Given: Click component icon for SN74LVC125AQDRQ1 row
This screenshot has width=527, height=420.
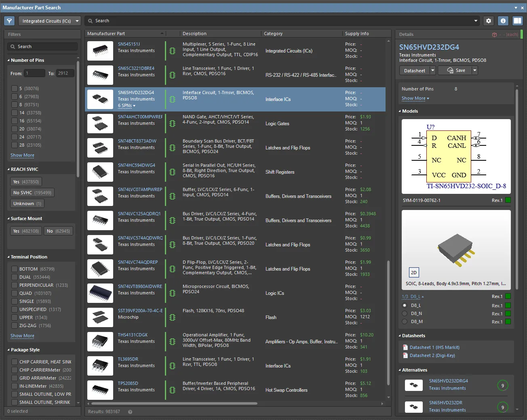Looking at the screenshot, I should coord(173,220).
